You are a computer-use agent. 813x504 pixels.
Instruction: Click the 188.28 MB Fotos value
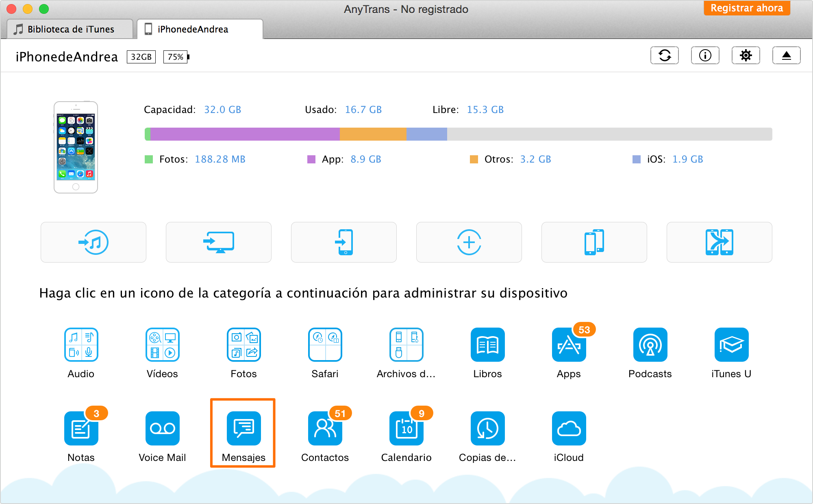click(220, 159)
